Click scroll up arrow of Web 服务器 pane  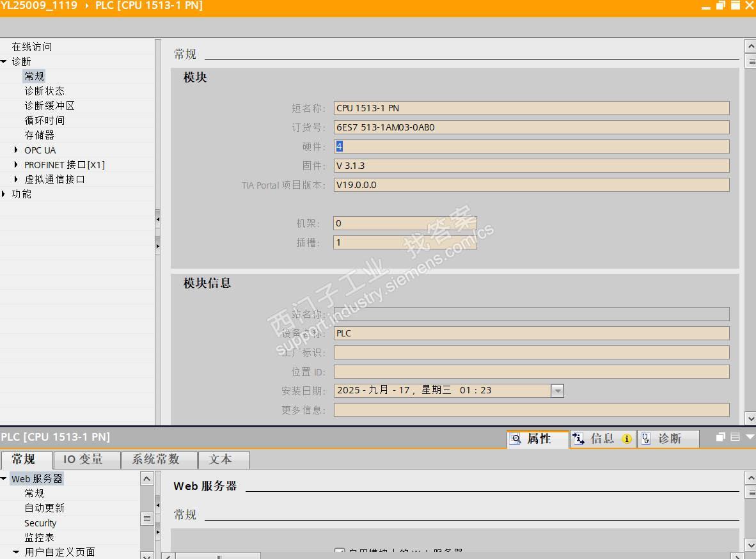[x=751, y=478]
